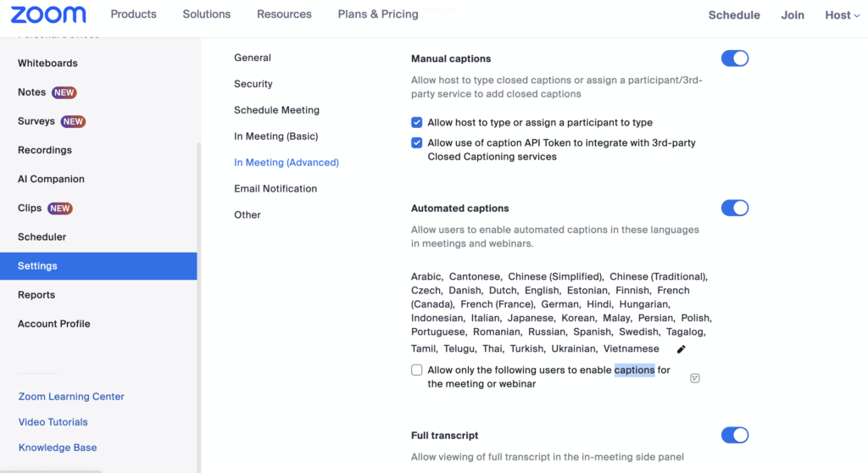Open the Solutions menu
This screenshot has width=868, height=473.
coord(207,14)
